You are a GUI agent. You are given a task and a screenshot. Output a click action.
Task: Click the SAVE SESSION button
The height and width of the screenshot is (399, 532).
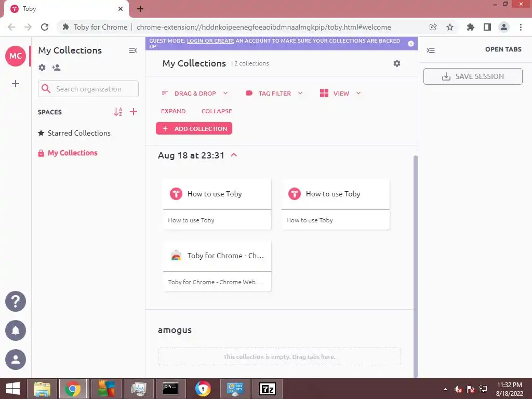point(473,76)
